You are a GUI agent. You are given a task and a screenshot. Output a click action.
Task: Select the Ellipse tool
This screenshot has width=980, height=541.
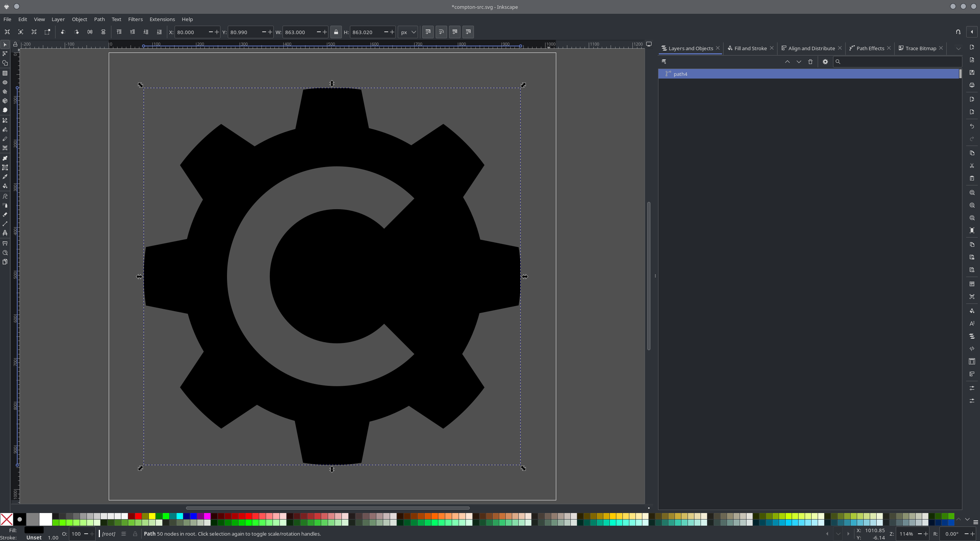5,82
